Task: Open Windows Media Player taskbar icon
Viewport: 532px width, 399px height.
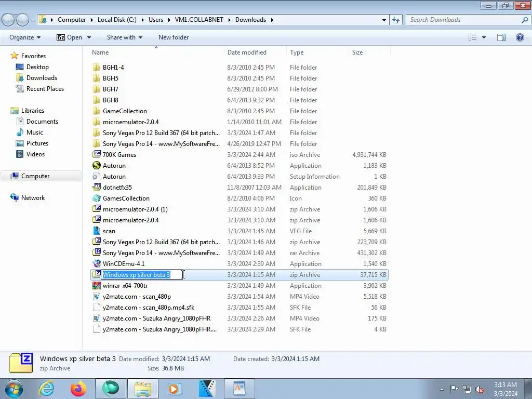Action: point(175,389)
